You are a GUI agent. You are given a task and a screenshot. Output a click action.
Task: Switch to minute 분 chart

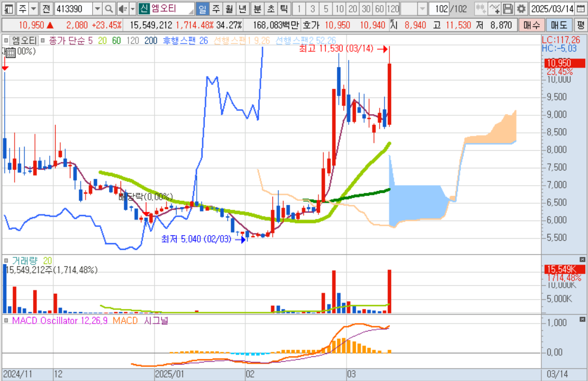[257, 8]
